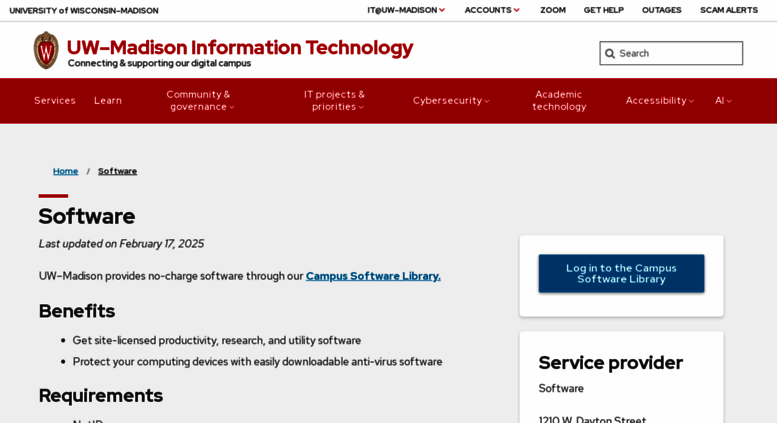
Task: Click the Service provider heading
Action: click(x=610, y=363)
